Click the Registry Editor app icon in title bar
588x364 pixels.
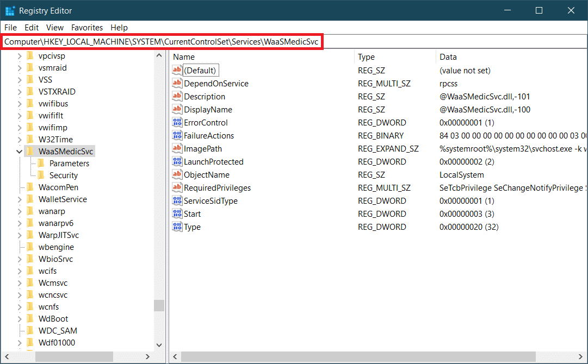coord(10,11)
